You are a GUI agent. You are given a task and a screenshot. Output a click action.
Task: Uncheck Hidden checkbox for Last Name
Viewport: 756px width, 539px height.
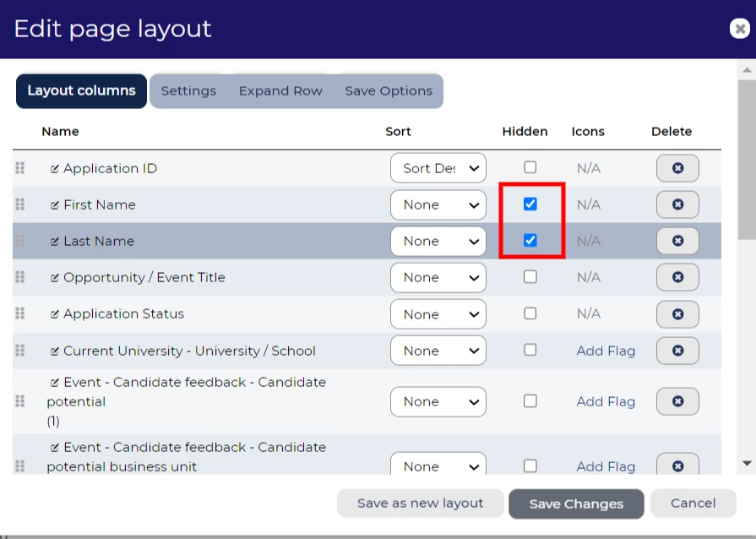(530, 240)
